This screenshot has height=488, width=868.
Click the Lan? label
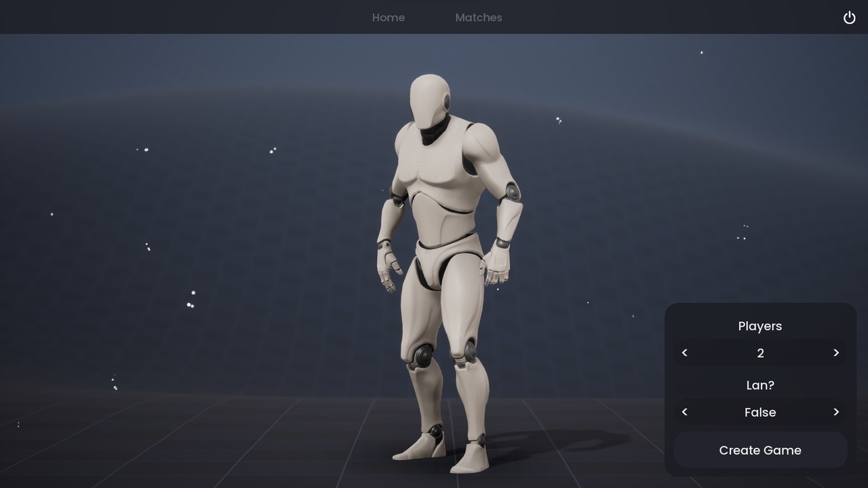[x=760, y=385]
